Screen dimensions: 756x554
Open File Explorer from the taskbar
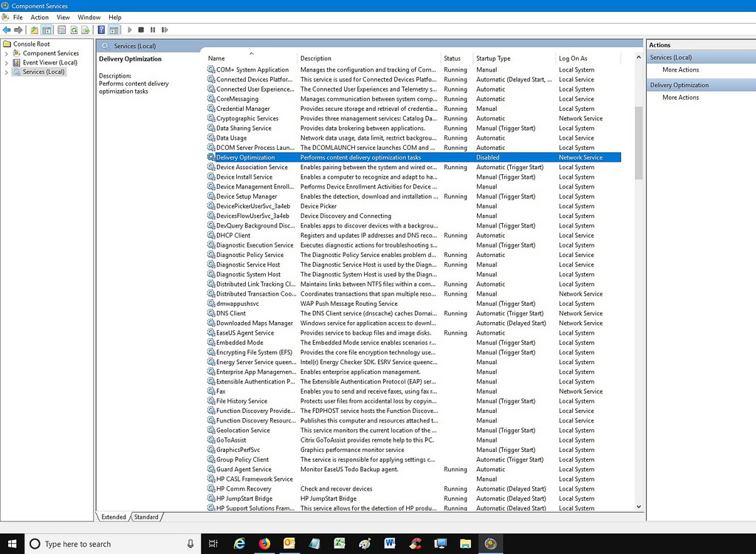[x=465, y=544]
